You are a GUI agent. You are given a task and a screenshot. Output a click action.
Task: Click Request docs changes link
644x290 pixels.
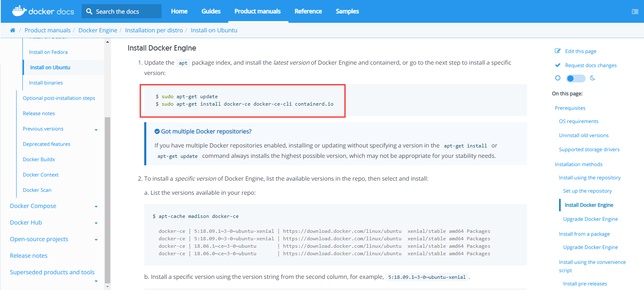click(x=591, y=65)
